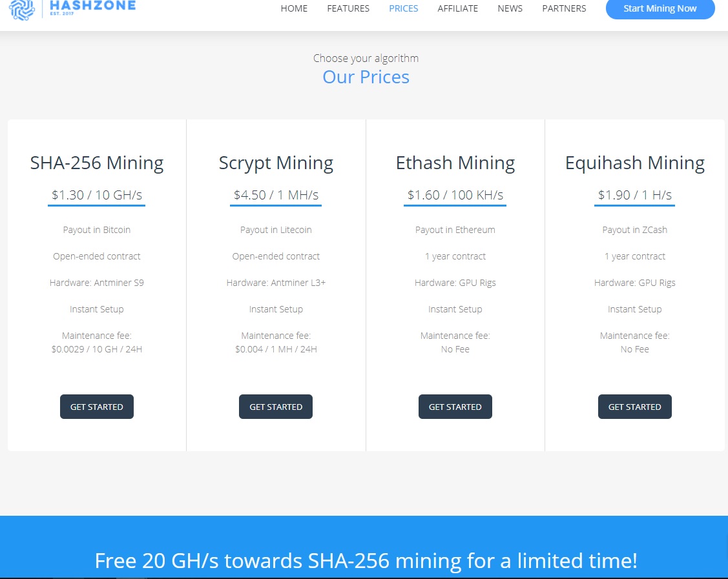Click the HASHZONE brand name text
728x579 pixels.
[93, 6]
